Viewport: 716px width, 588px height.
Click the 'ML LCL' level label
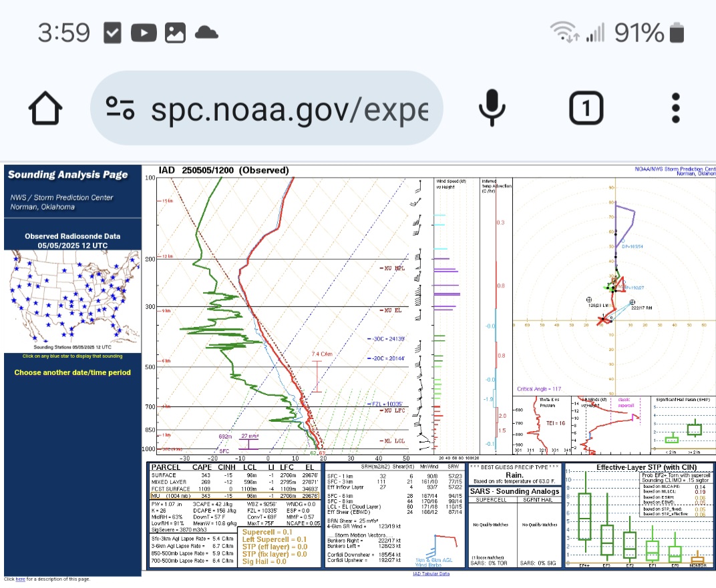coord(392,441)
